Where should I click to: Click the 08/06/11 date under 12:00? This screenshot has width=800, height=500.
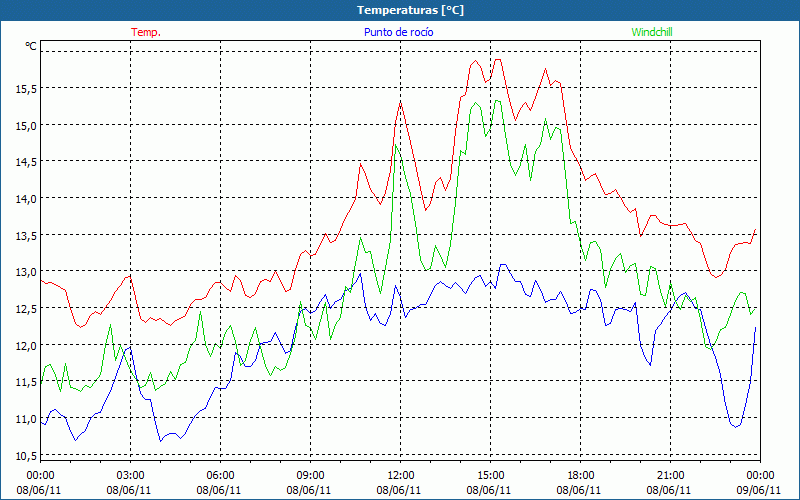click(x=399, y=490)
